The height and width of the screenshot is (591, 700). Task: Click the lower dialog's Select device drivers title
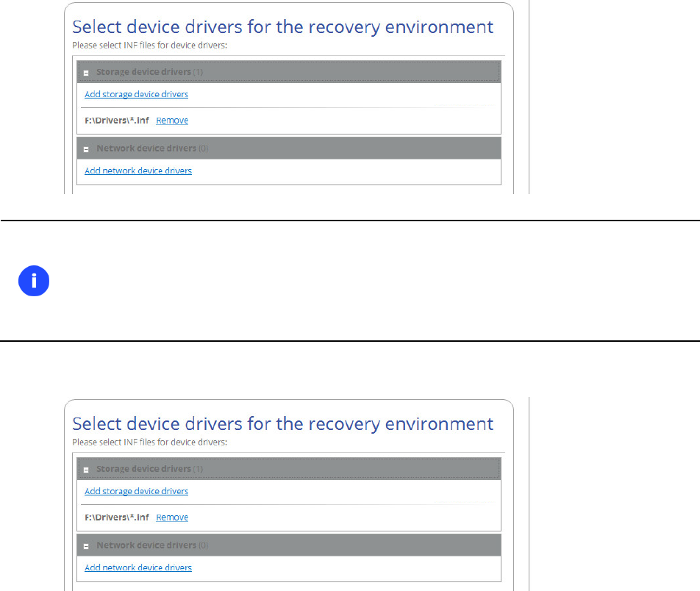tap(282, 424)
